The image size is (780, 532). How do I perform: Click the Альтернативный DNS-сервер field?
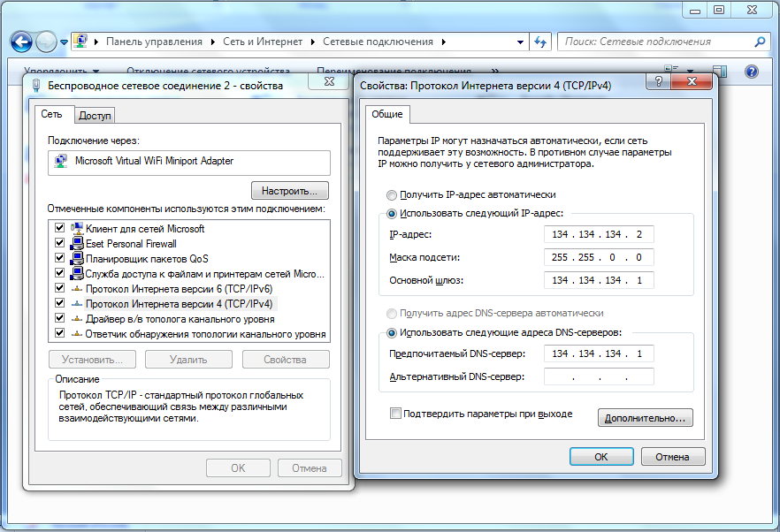pos(599,376)
